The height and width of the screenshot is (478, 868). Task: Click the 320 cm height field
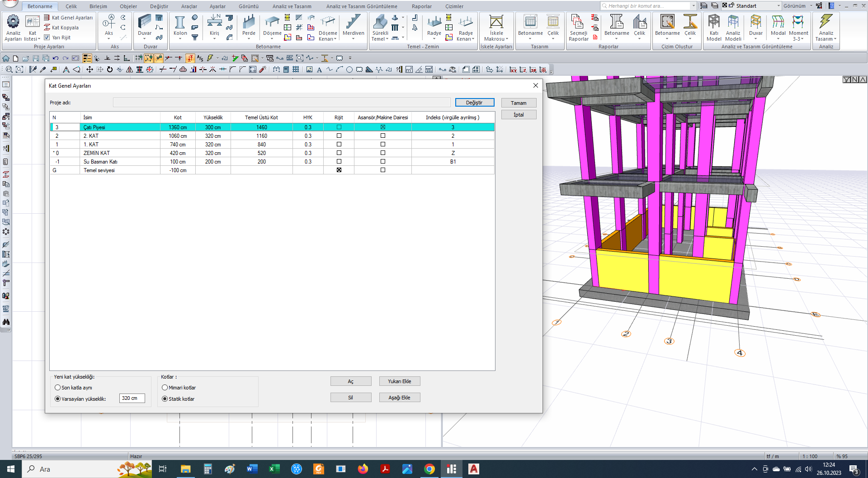tap(132, 398)
